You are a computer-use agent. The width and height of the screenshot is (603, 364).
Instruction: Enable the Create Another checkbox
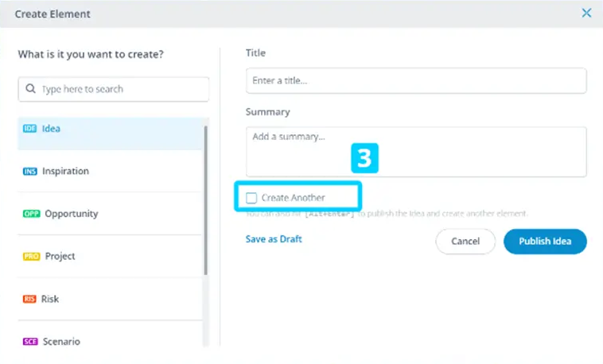coord(251,197)
